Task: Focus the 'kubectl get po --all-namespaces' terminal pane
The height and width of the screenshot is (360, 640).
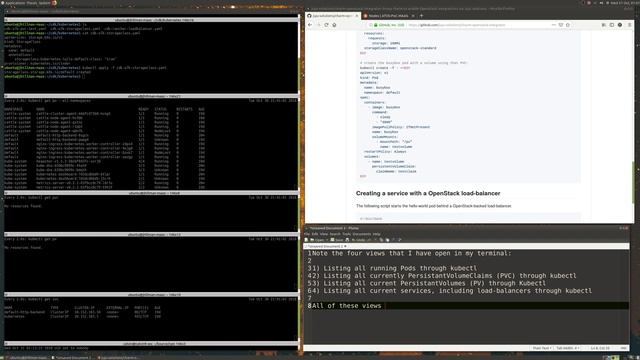Action: [x=151, y=144]
